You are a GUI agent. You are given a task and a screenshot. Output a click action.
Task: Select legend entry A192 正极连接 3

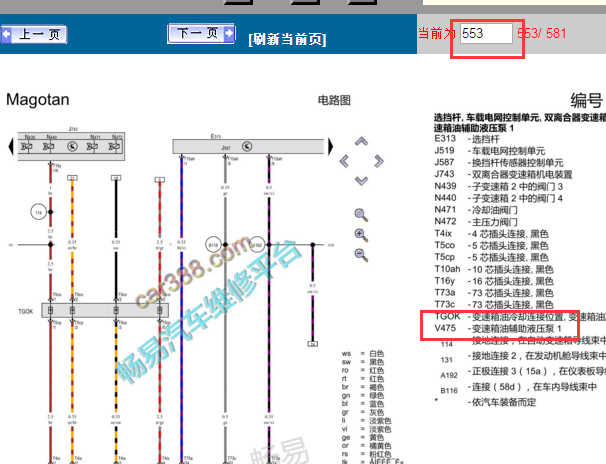point(523,371)
